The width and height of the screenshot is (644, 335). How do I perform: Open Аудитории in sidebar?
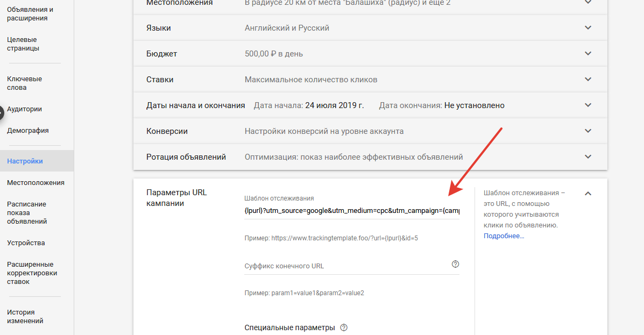(24, 109)
